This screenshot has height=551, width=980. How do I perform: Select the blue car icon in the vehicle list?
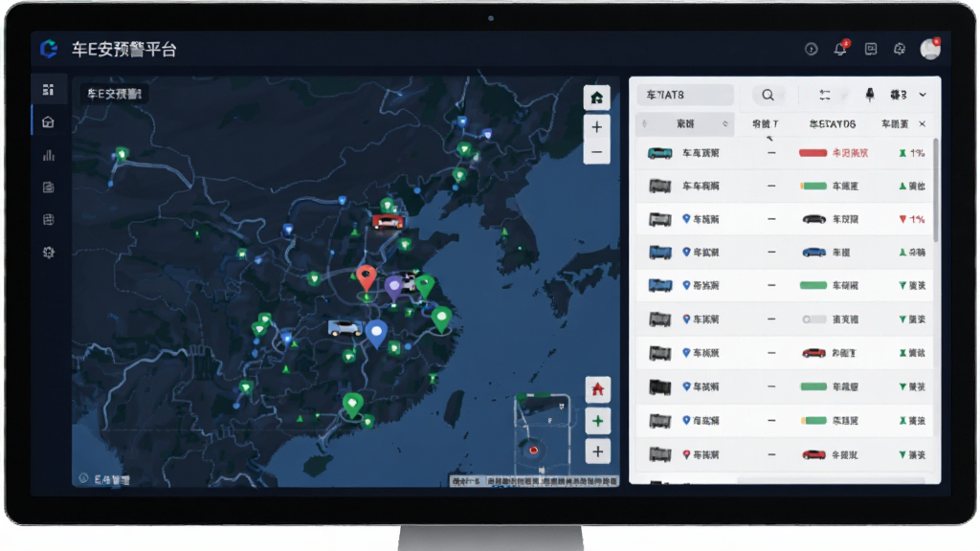(x=813, y=253)
